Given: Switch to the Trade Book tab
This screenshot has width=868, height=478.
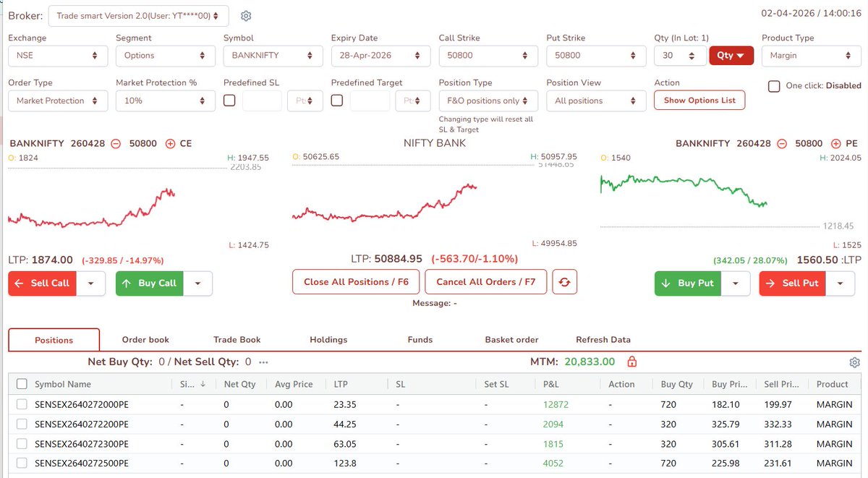Looking at the screenshot, I should click(237, 339).
